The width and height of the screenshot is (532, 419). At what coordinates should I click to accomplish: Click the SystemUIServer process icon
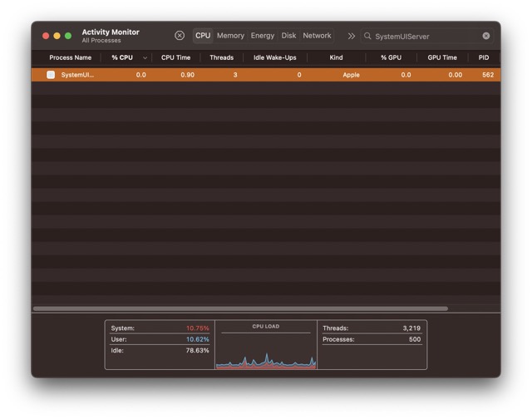click(x=51, y=75)
